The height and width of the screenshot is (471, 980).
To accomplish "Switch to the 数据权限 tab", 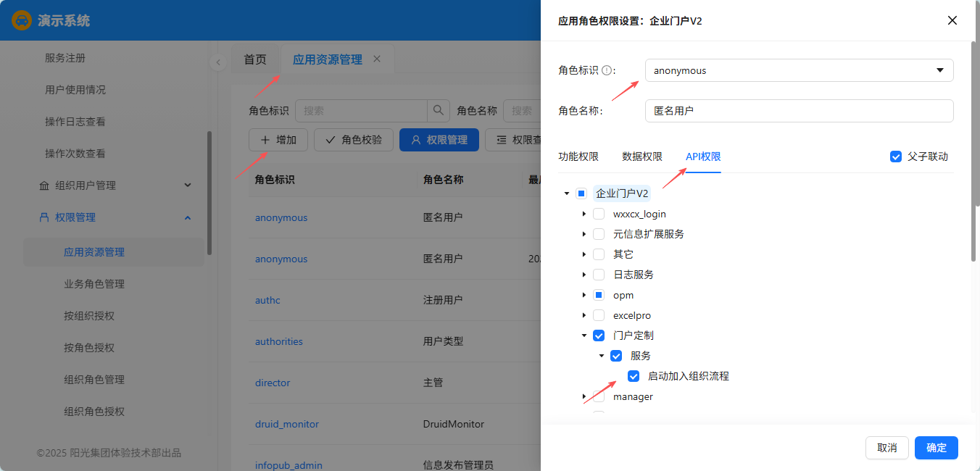I will (642, 157).
